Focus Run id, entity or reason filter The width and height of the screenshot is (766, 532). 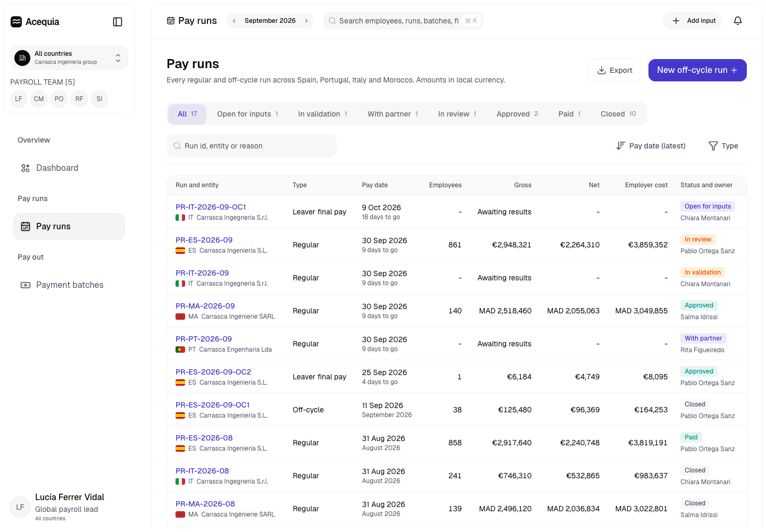[x=252, y=146]
